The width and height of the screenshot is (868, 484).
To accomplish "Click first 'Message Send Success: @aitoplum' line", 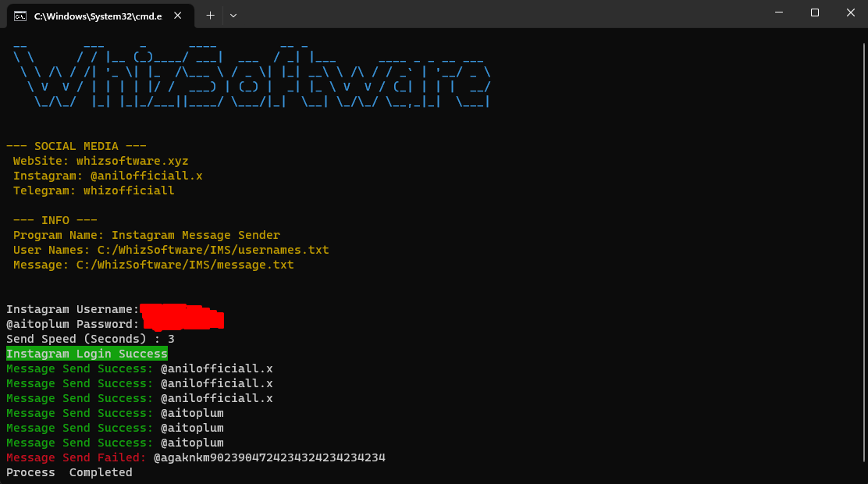I will pyautogui.click(x=116, y=413).
